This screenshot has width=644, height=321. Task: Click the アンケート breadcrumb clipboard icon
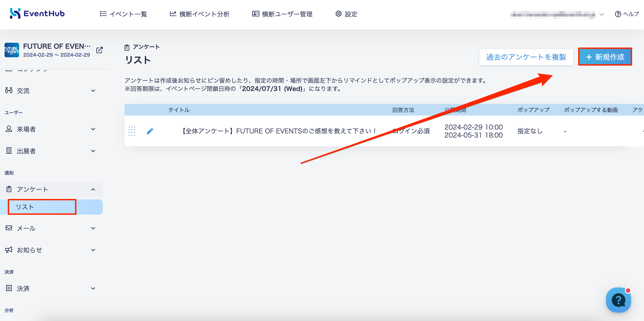tap(127, 47)
